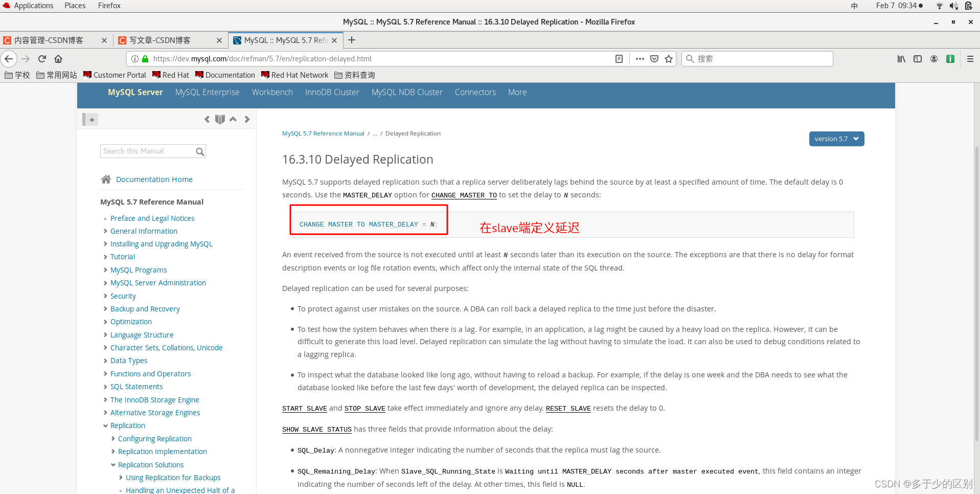Open the Firefox library icon
This screenshot has width=980, height=494.
(901, 59)
